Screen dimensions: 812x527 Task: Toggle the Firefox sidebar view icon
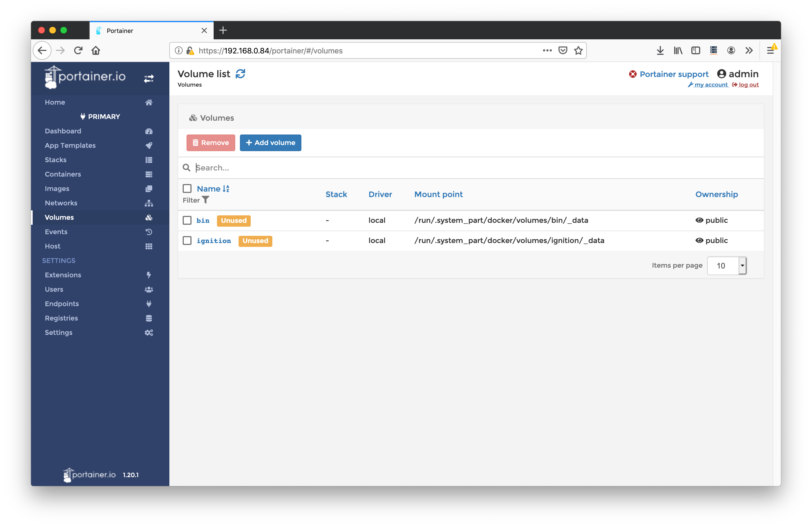[x=696, y=51]
